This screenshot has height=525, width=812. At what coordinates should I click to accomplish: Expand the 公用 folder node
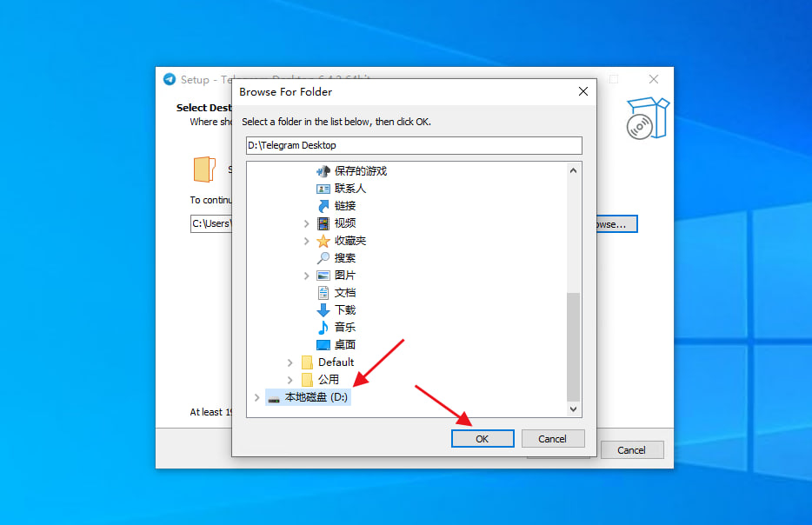pyautogui.click(x=290, y=380)
